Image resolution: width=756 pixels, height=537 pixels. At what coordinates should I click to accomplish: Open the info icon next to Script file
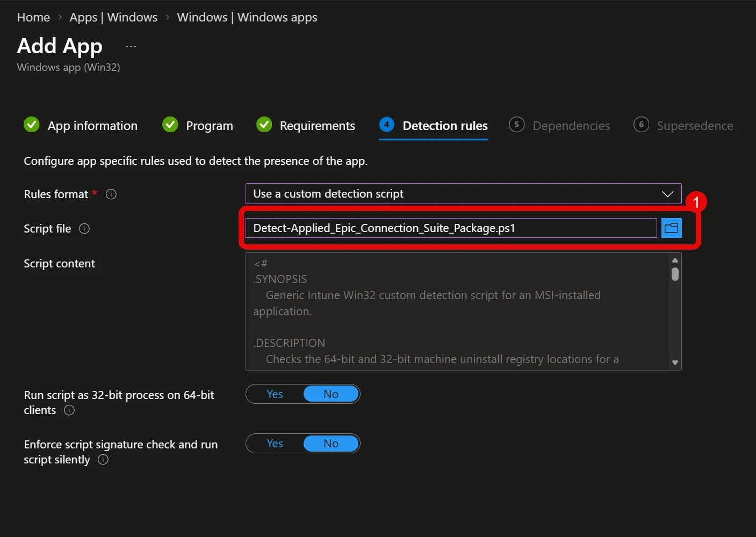pos(84,229)
